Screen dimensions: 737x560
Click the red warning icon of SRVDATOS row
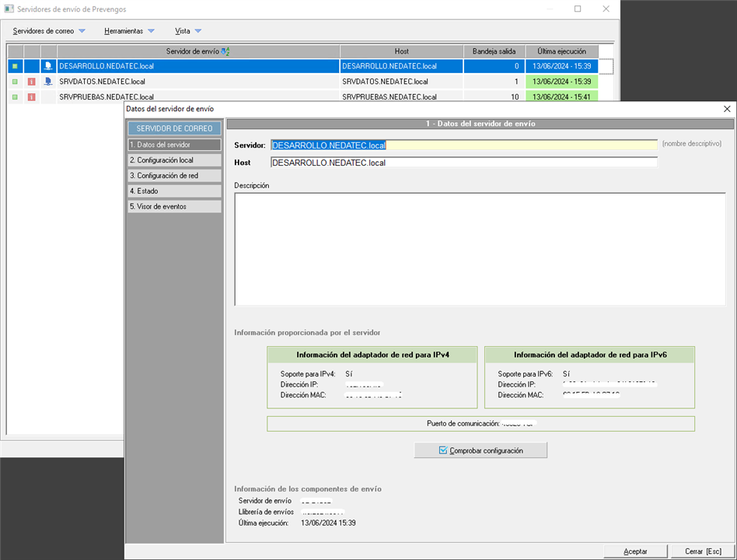pyautogui.click(x=32, y=82)
